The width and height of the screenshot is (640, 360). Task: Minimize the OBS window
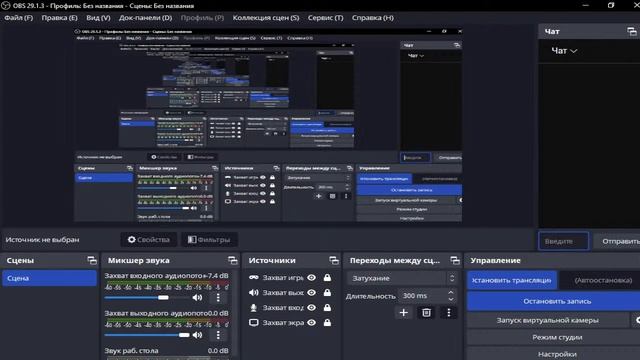[586, 5]
